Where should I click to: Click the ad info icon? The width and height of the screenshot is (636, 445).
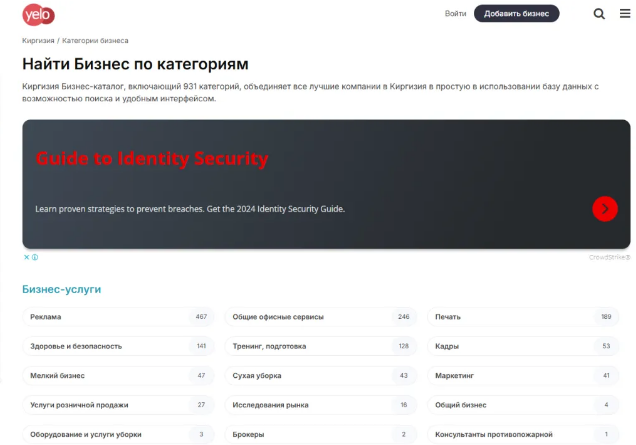click(x=35, y=257)
